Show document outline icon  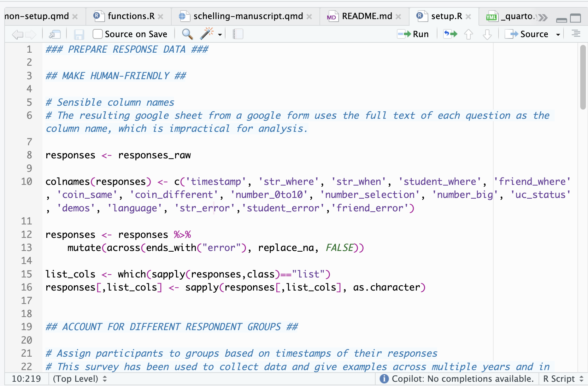(x=576, y=34)
